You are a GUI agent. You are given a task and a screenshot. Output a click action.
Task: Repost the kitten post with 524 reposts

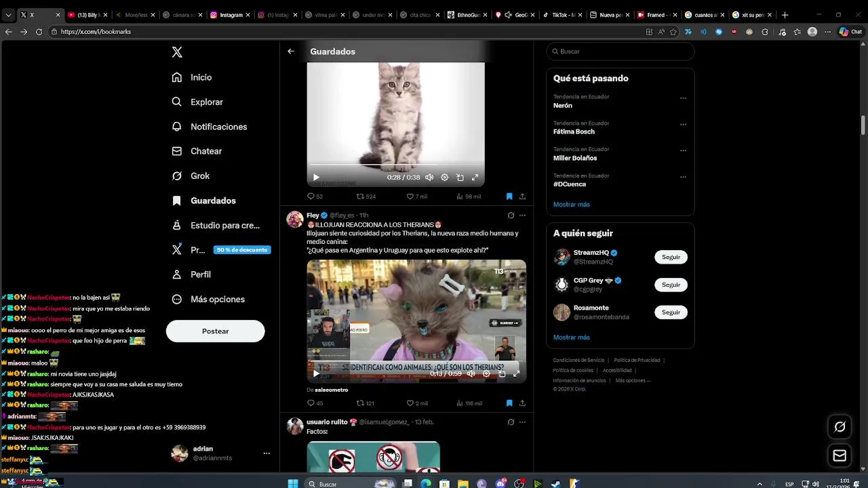coord(366,197)
